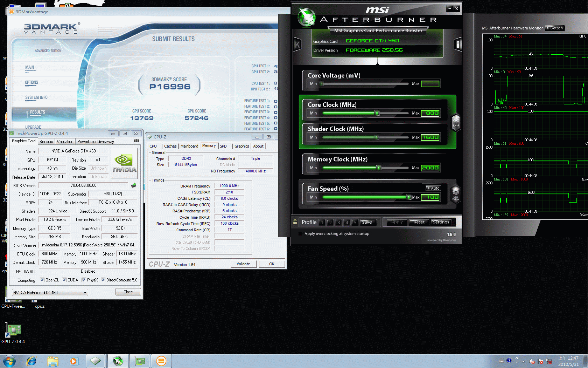Toggle the DirectCompute 5.0 checkbox
The height and width of the screenshot is (368, 588).
[103, 280]
